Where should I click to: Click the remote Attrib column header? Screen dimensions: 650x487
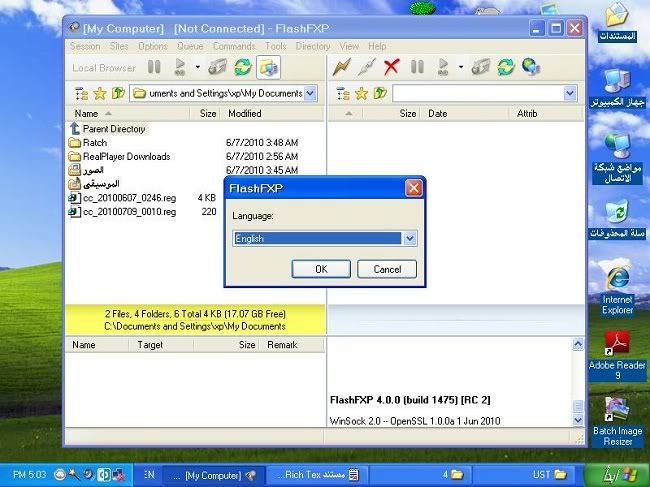pos(546,114)
